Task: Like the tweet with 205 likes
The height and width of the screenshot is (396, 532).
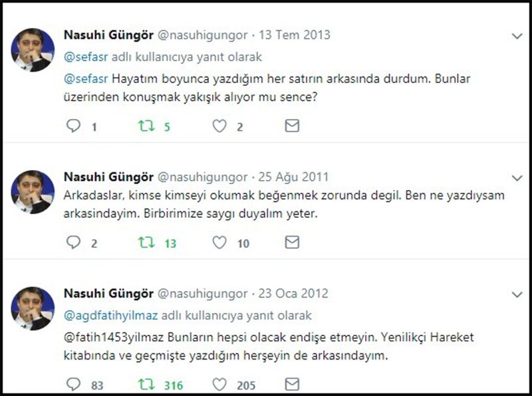Action: tap(219, 385)
